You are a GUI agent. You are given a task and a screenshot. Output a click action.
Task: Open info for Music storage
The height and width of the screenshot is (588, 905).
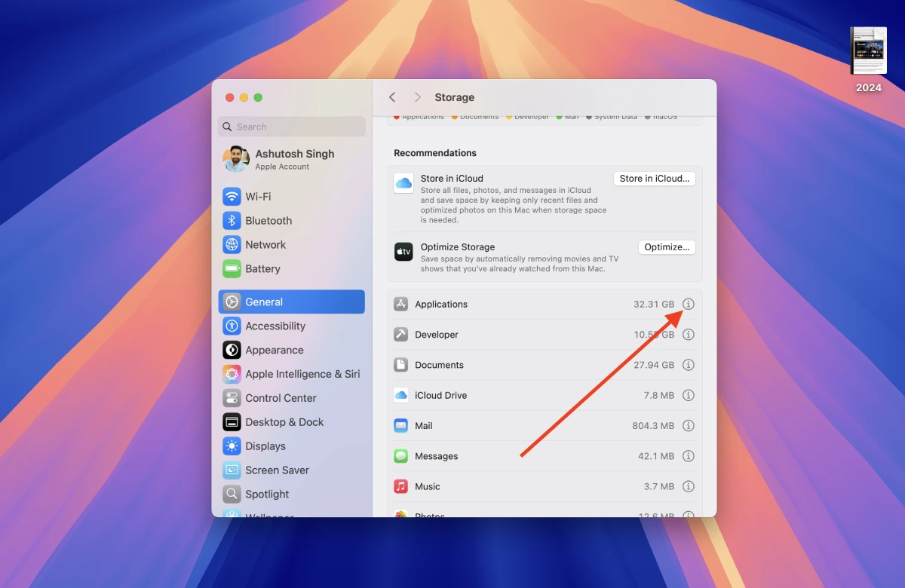tap(689, 486)
